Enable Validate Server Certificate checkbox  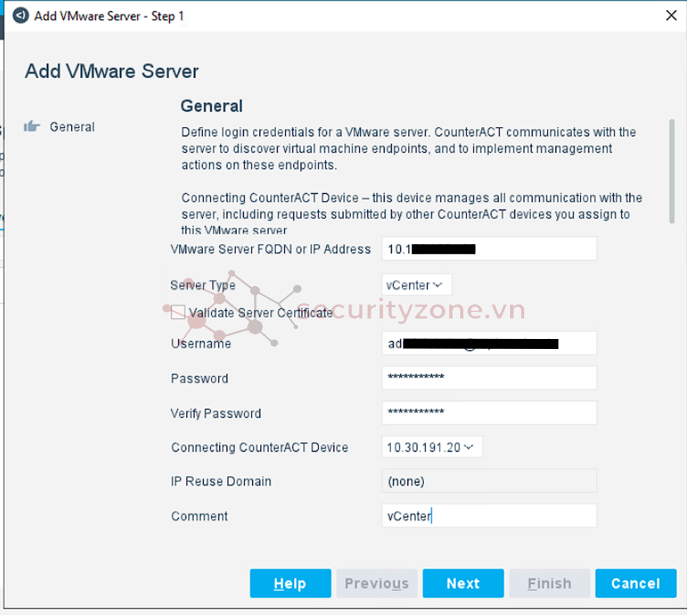[178, 312]
